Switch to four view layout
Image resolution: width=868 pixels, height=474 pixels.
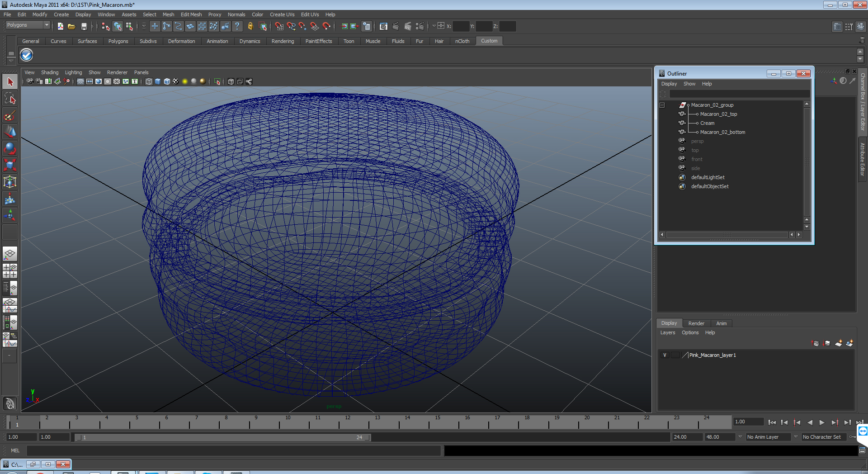(10, 271)
